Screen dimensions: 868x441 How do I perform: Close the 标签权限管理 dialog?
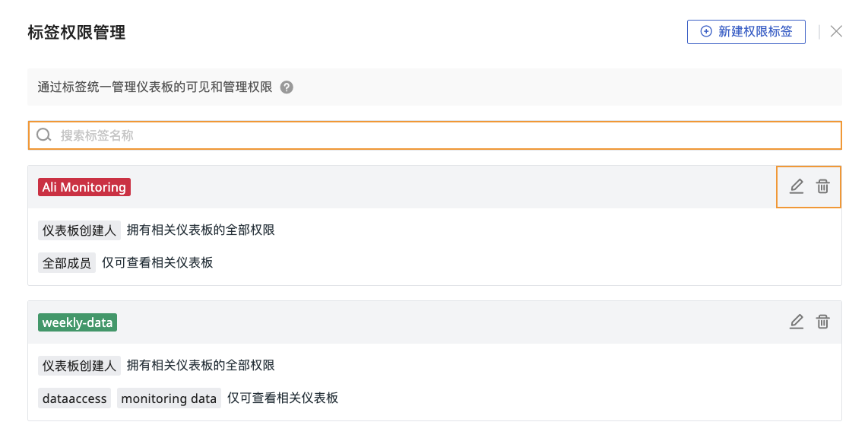point(836,32)
